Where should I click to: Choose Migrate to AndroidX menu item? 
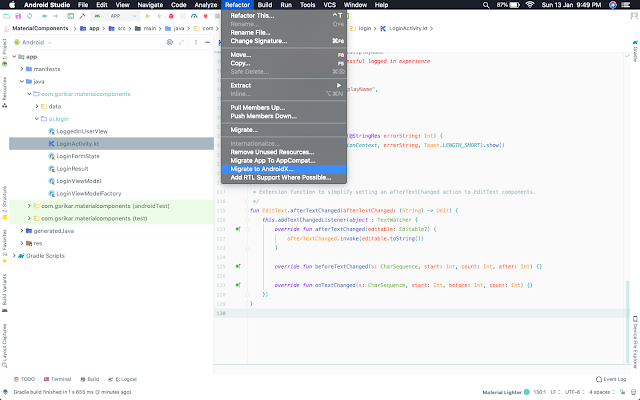pyautogui.click(x=284, y=169)
